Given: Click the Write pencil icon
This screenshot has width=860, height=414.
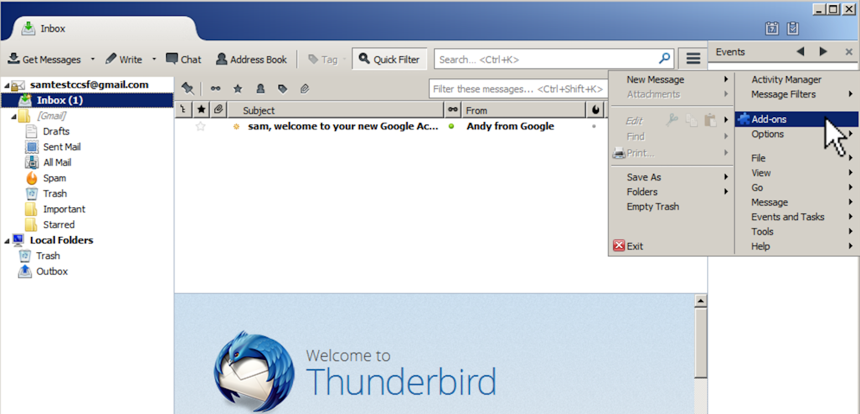Looking at the screenshot, I should [x=111, y=59].
